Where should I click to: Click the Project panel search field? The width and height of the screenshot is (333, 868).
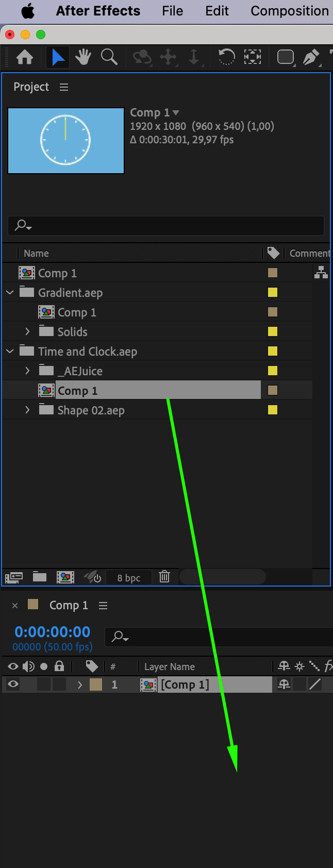(x=170, y=225)
